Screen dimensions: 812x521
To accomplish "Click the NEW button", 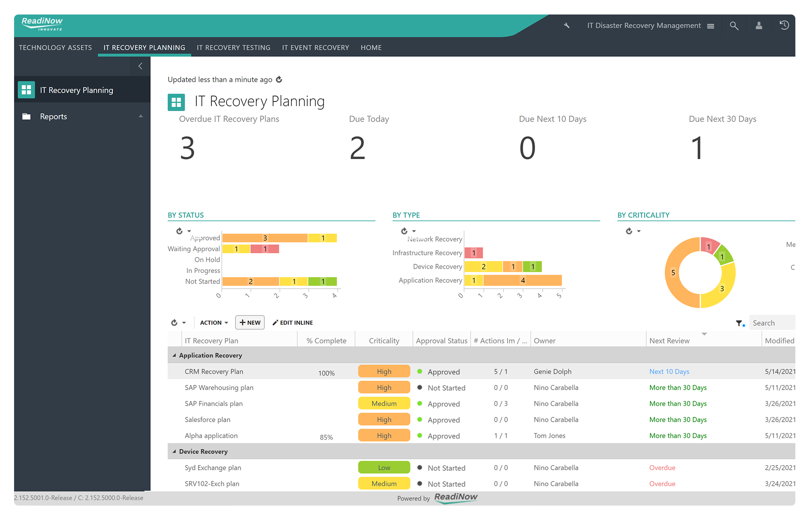I will [250, 322].
